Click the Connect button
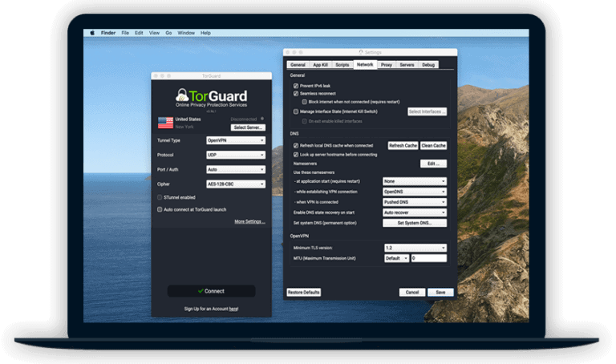The height and width of the screenshot is (364, 616). tap(212, 291)
